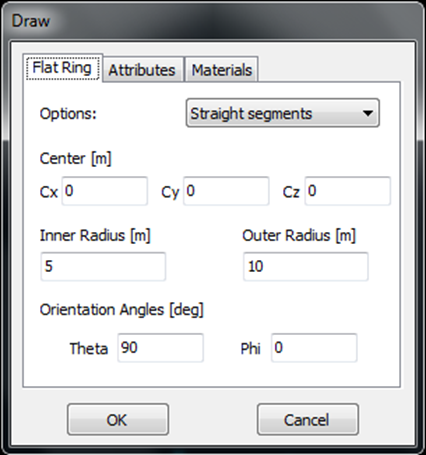426x455 pixels.
Task: Focus the Phi angle input field
Action: 314,348
